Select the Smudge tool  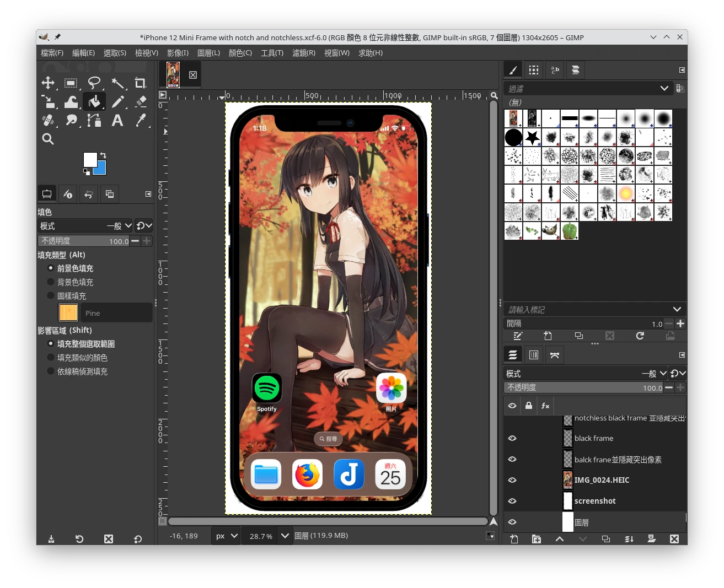(71, 120)
